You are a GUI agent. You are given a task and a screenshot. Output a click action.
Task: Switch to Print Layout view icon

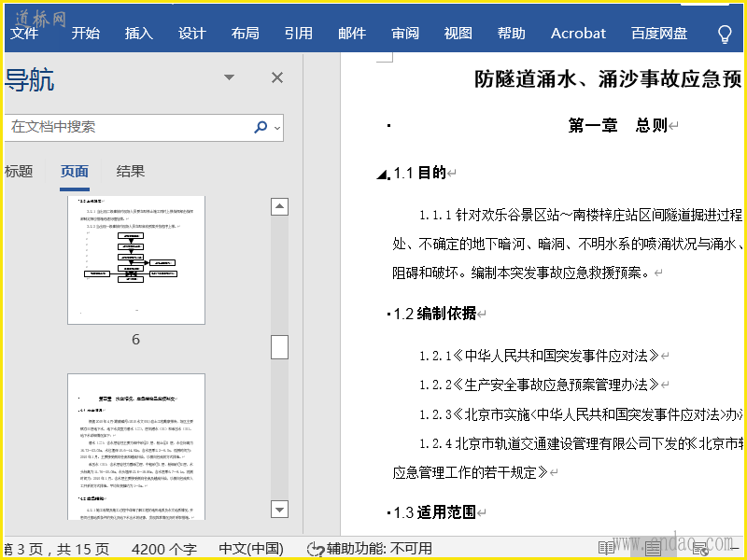point(653,549)
